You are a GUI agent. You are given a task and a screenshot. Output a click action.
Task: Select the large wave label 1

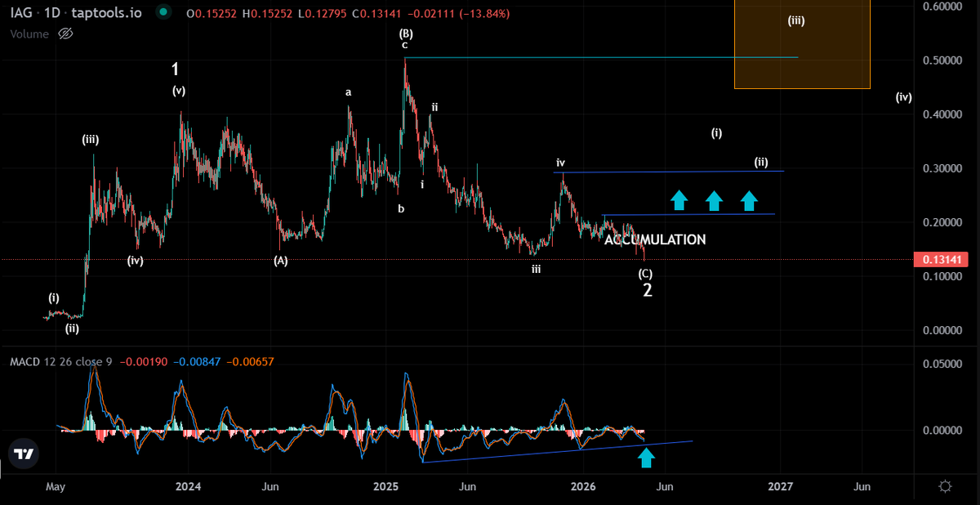pos(176,69)
